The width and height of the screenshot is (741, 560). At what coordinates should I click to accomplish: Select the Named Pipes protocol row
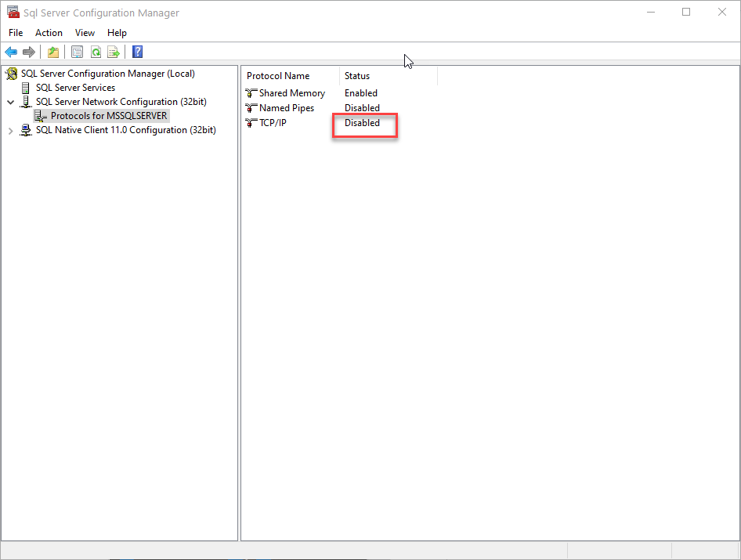[287, 108]
